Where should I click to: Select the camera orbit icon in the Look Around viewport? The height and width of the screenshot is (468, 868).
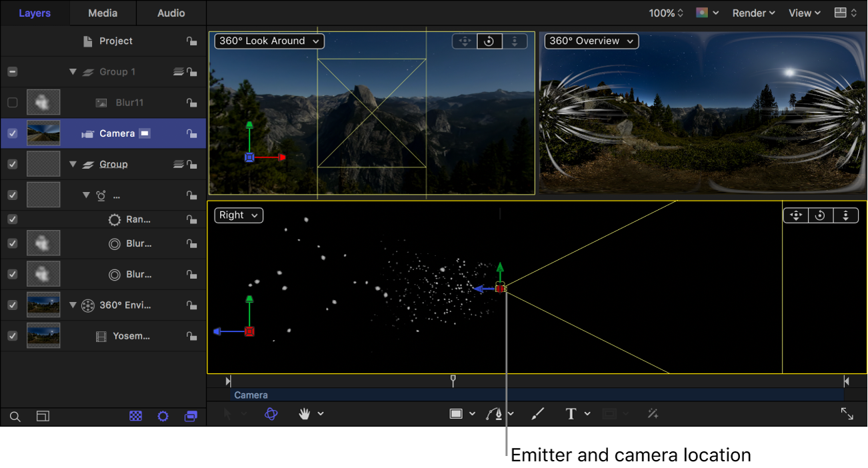click(x=489, y=41)
